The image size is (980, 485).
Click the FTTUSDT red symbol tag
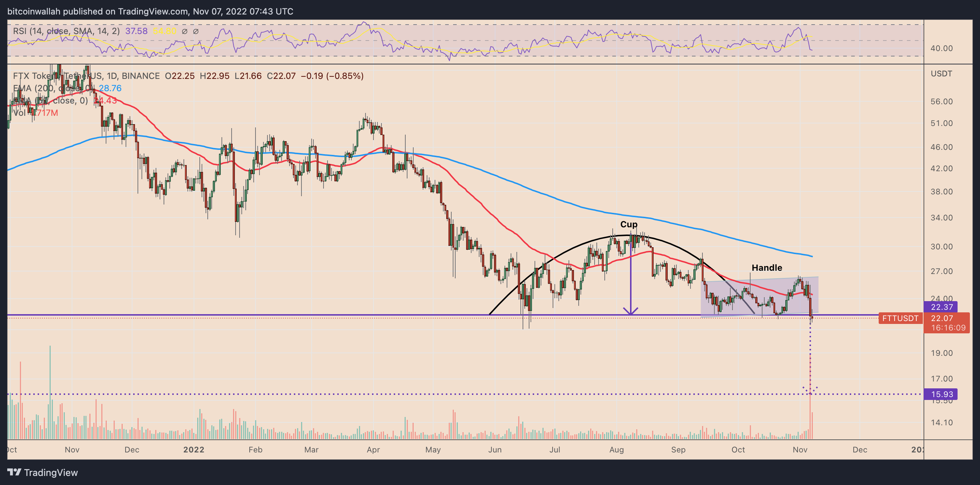(900, 318)
